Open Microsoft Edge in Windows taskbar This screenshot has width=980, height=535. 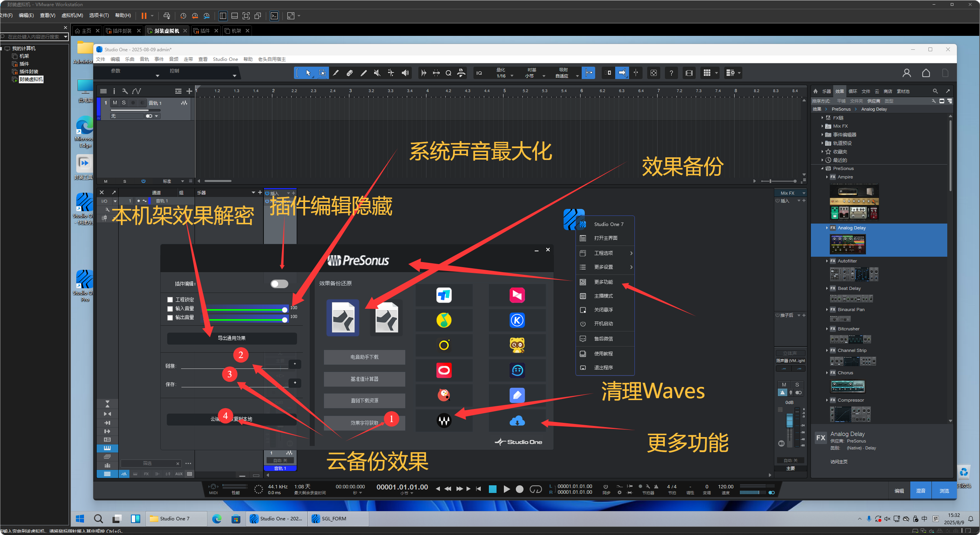[x=217, y=519]
